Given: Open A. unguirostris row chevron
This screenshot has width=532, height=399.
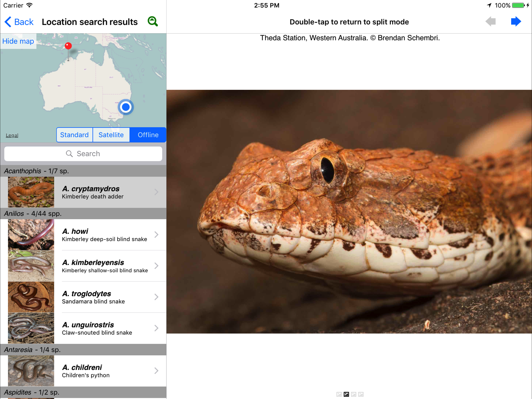Looking at the screenshot, I should [156, 328].
